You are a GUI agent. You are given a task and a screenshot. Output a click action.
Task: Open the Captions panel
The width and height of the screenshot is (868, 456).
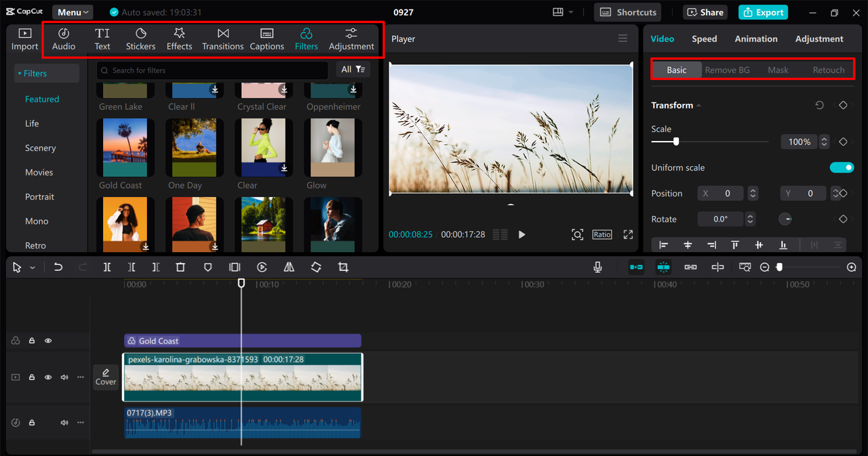pos(267,39)
